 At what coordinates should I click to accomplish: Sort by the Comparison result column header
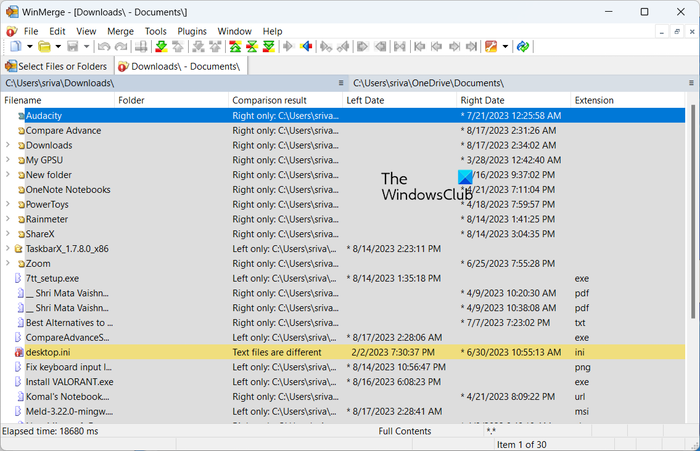(x=284, y=101)
